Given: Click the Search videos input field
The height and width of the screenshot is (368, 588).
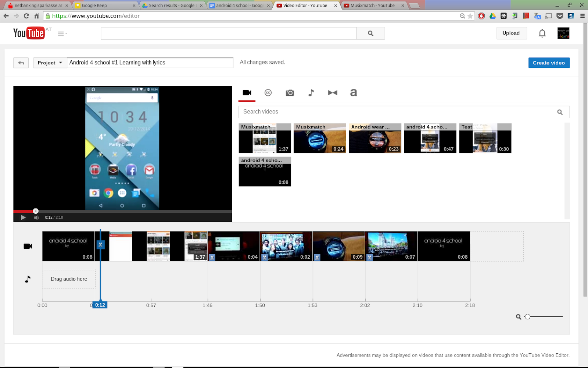Looking at the screenshot, I should coord(404,112).
